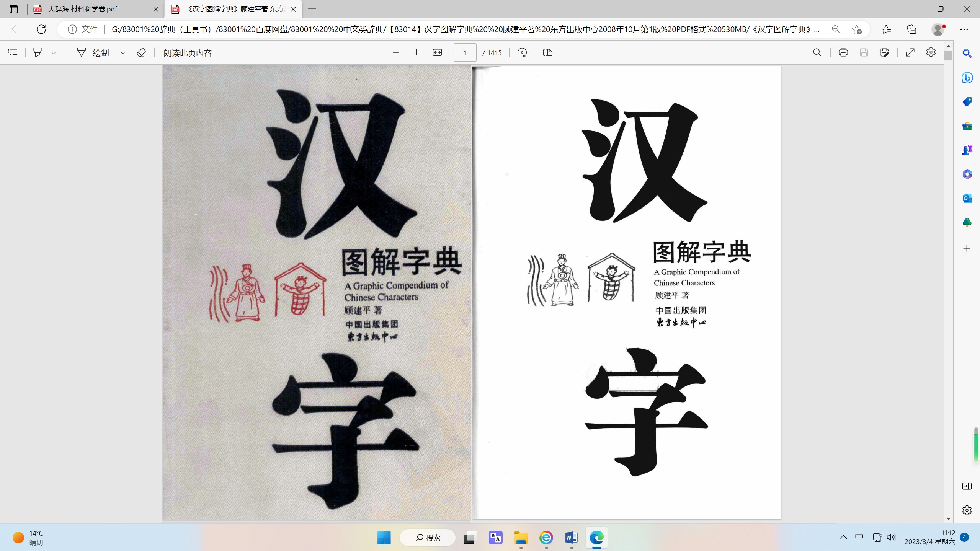
Task: Click scrollbar down arrow
Action: [x=948, y=519]
